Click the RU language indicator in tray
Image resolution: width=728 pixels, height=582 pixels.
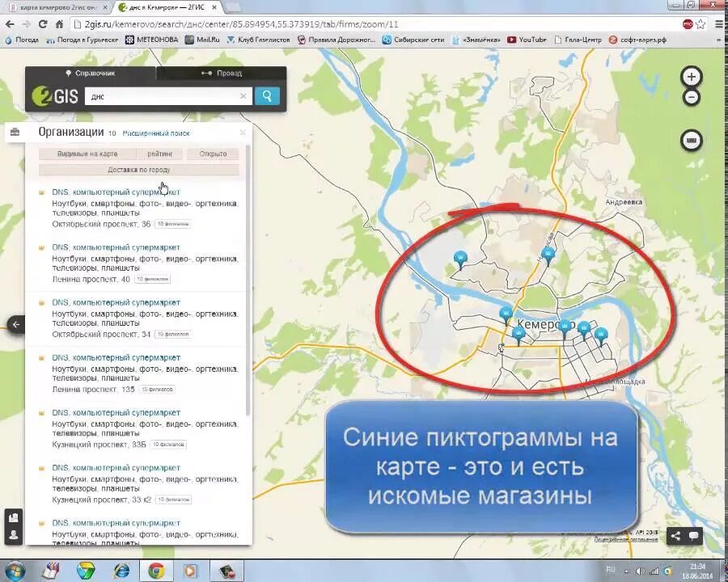pos(610,569)
